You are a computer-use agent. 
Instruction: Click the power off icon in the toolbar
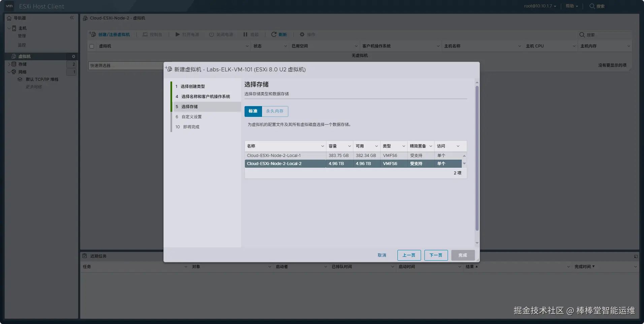tap(212, 34)
